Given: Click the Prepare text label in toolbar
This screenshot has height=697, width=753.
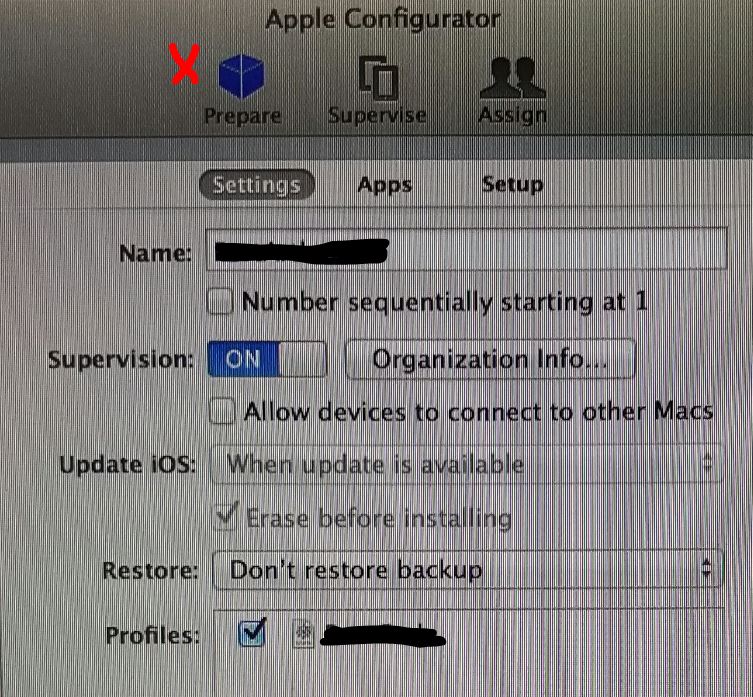Looking at the screenshot, I should pos(243,117).
